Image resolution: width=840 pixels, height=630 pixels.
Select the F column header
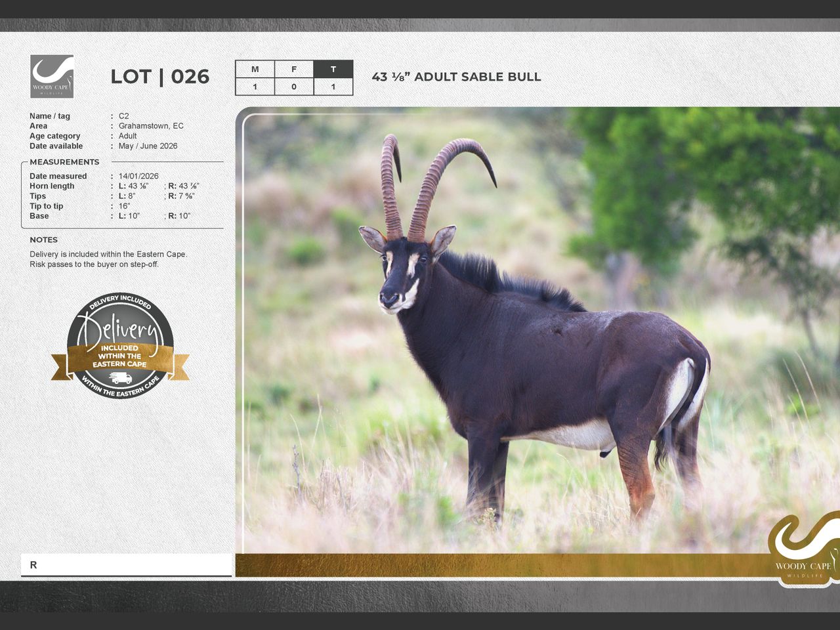pyautogui.click(x=294, y=69)
